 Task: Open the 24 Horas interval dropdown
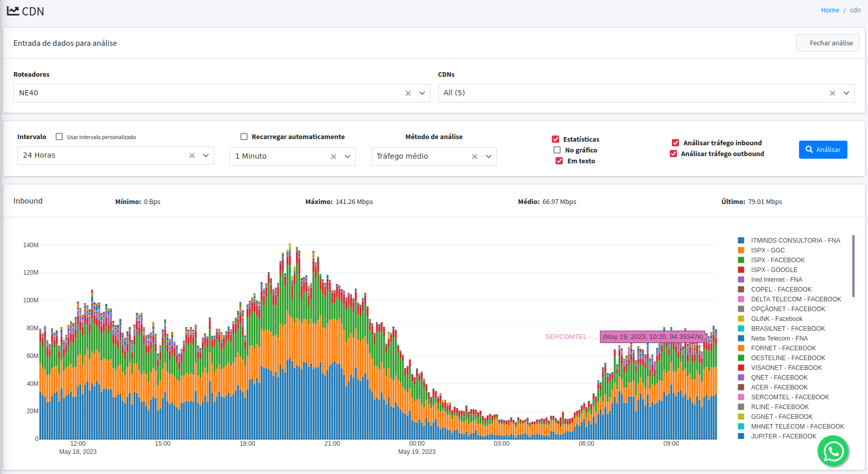point(206,156)
